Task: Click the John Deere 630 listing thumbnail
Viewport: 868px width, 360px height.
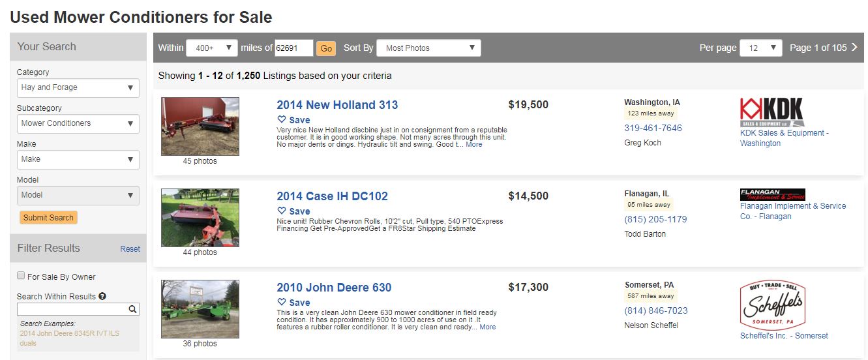Action: click(x=200, y=309)
